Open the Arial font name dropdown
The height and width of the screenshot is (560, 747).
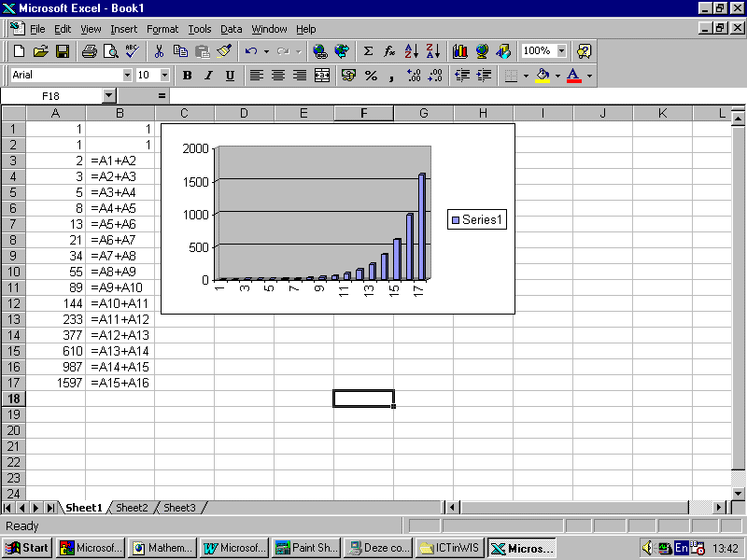[x=127, y=76]
